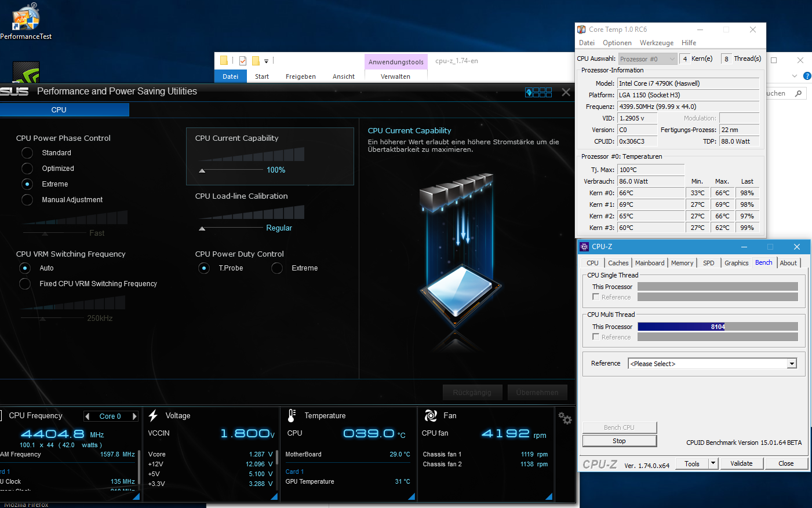Click the Validate button in CPU-Z
Viewport: 812px width, 508px height.
(x=741, y=463)
